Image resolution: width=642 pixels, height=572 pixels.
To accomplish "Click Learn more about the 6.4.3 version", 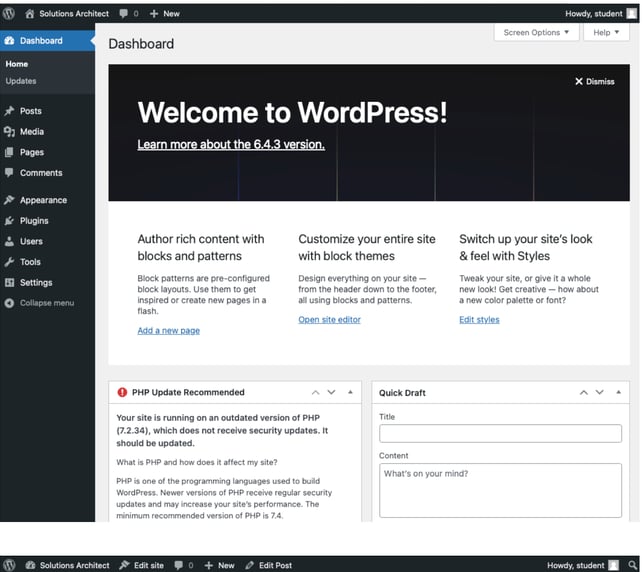I will click(x=231, y=145).
